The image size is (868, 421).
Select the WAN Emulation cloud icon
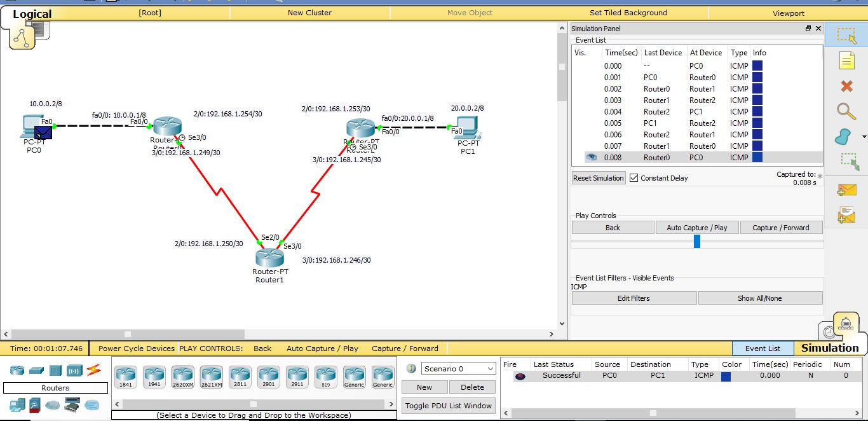coord(53,404)
